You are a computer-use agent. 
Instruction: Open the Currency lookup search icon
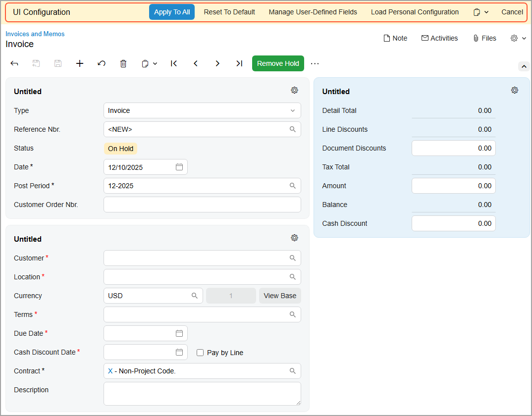pos(194,296)
